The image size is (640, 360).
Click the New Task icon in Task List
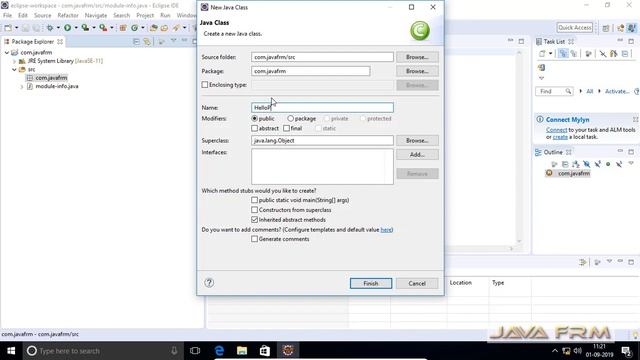[x=542, y=53]
